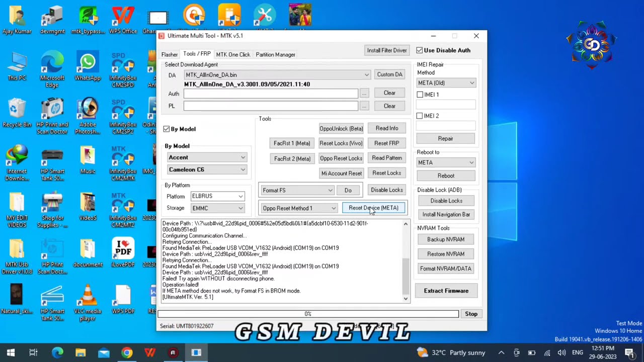This screenshot has height=362, width=644.
Task: Open Internet Download Manager desktop icon
Action: (17, 163)
